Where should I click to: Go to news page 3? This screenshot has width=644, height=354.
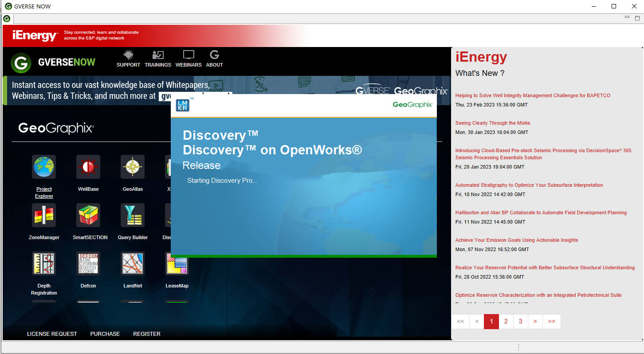click(521, 322)
